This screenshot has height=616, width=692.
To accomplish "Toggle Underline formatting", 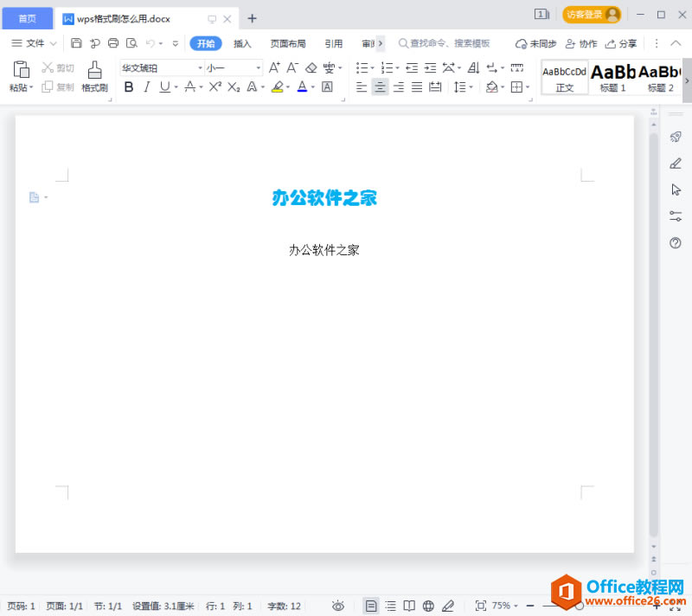I will [164, 87].
